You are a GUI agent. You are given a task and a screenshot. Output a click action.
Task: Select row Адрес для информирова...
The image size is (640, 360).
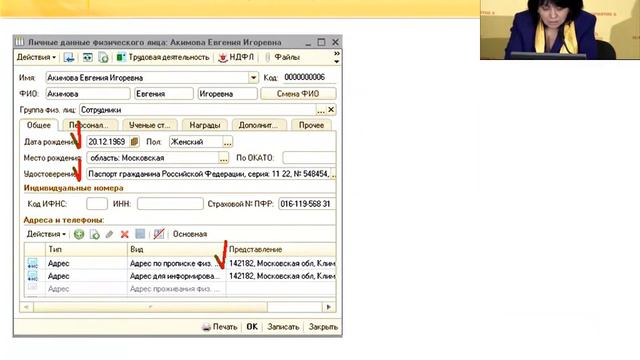pyautogui.click(x=180, y=276)
